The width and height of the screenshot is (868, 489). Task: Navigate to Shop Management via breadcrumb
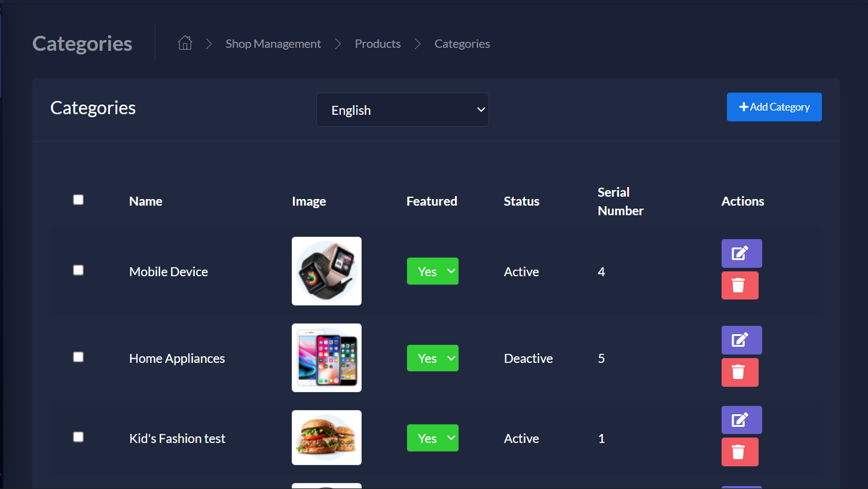click(x=273, y=43)
